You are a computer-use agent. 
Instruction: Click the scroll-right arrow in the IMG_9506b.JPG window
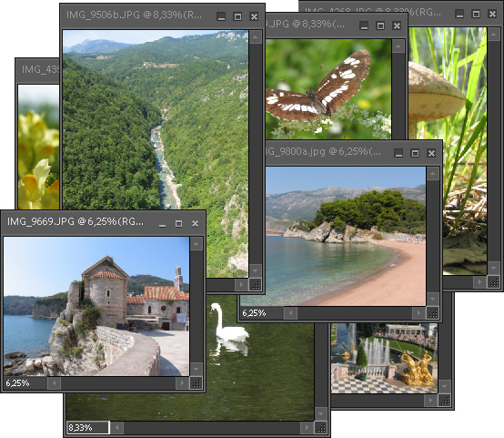pos(242,285)
